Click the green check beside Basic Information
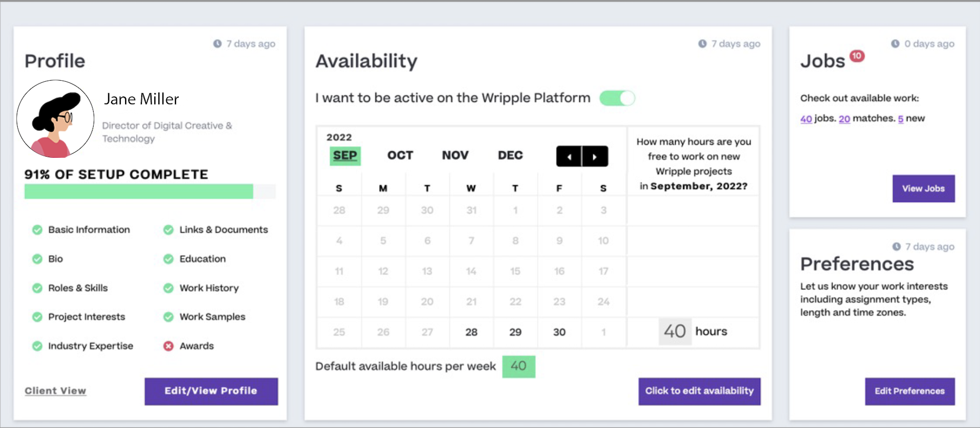The image size is (980, 428). tap(37, 230)
